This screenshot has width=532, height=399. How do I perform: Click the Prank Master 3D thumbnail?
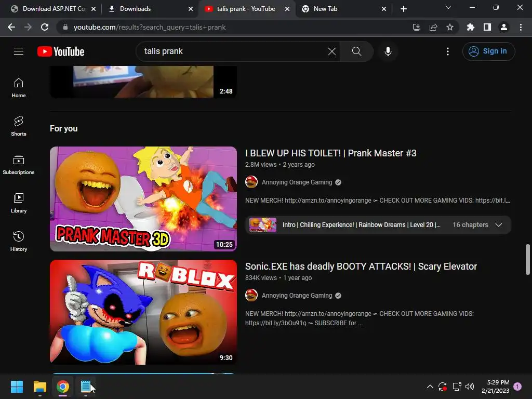pos(143,199)
